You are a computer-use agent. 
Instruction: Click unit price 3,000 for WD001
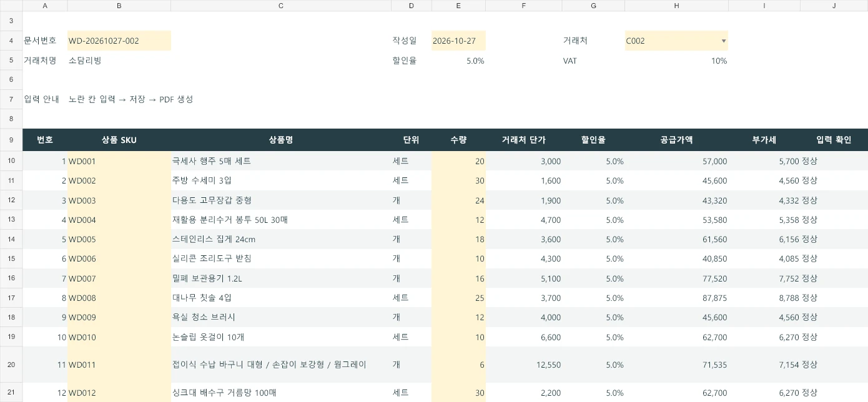(x=550, y=161)
